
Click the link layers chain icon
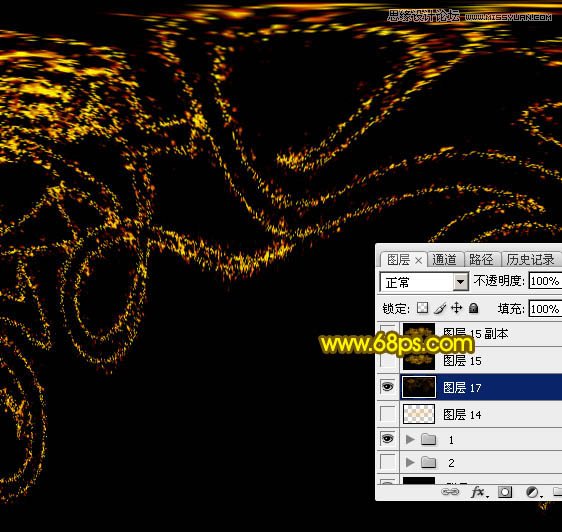(450, 491)
